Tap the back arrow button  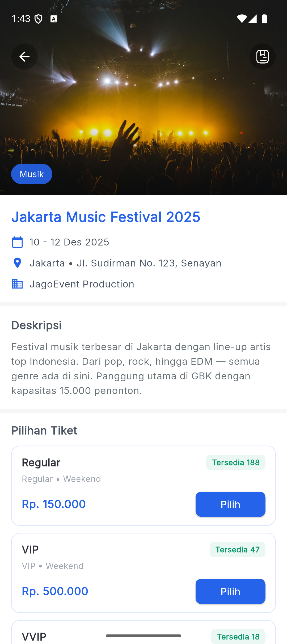(x=24, y=57)
